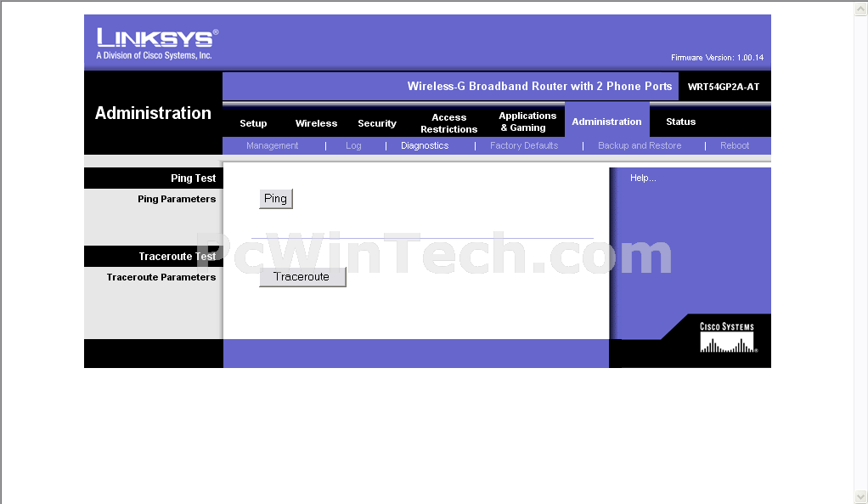This screenshot has width=868, height=504.
Task: Open the Setup tab
Action: point(253,123)
